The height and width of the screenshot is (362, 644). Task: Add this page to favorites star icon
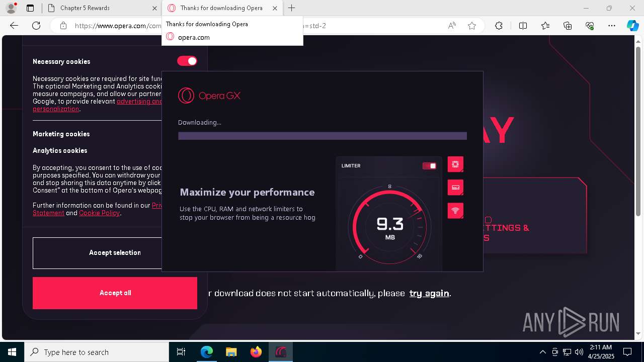[472, 26]
